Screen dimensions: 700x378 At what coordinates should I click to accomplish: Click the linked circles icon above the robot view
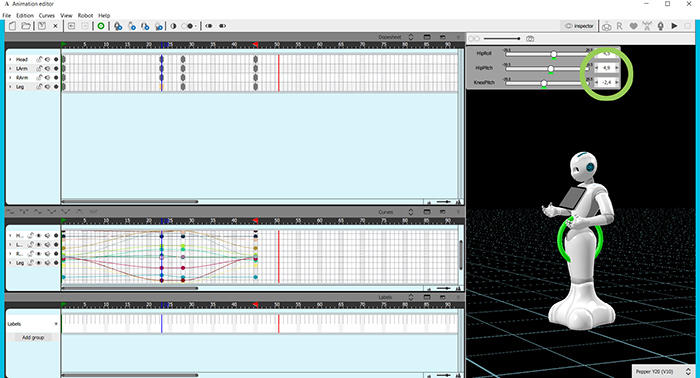(474, 39)
